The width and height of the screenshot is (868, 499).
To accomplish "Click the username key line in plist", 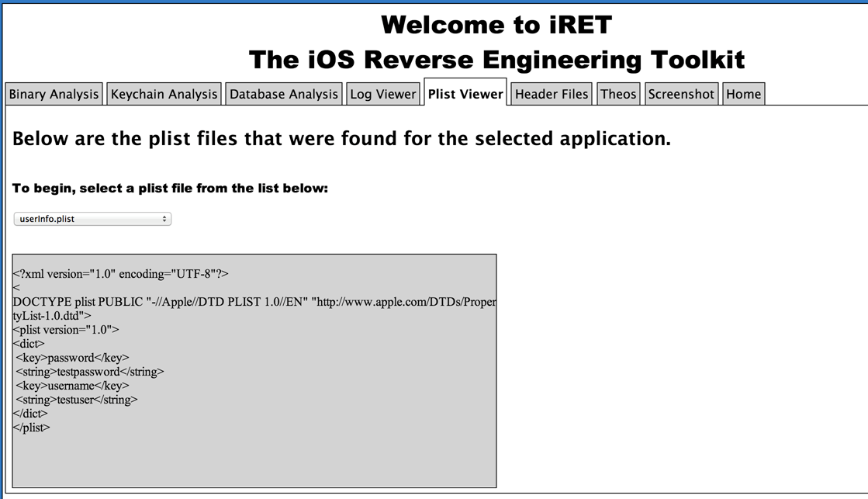I will pos(72,386).
